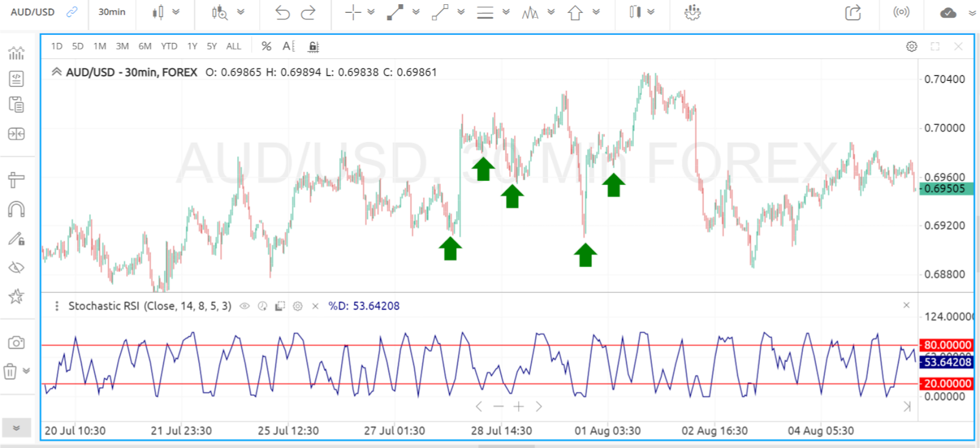This screenshot has height=448, width=980.
Task: Open Stochastic RSI settings gear
Action: [x=298, y=306]
